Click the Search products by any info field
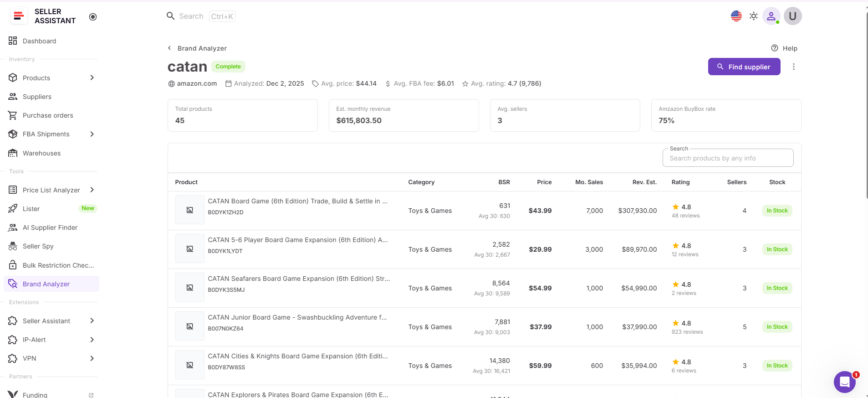868x398 pixels. click(728, 158)
